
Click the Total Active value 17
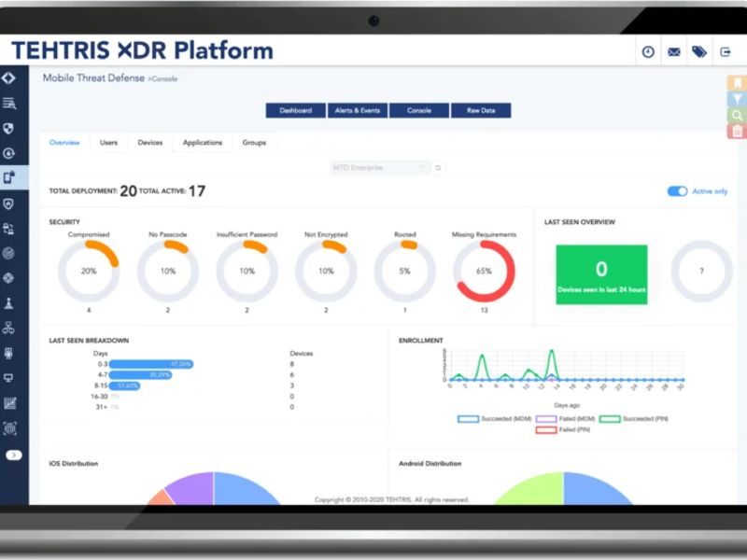click(x=197, y=191)
